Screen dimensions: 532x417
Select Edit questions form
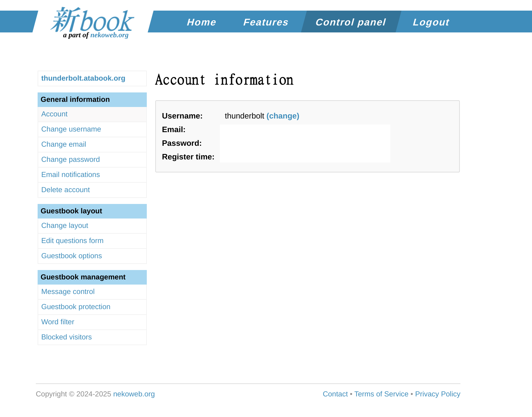[x=72, y=241]
